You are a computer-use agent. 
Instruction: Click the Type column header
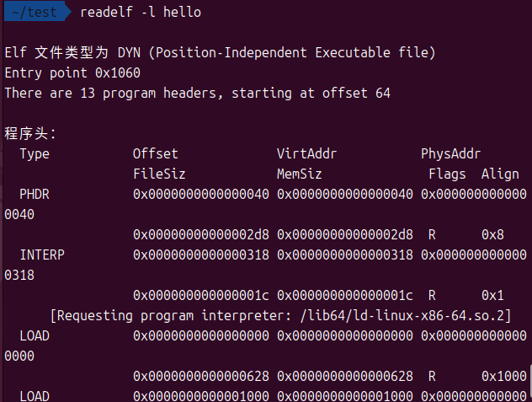[x=35, y=153]
